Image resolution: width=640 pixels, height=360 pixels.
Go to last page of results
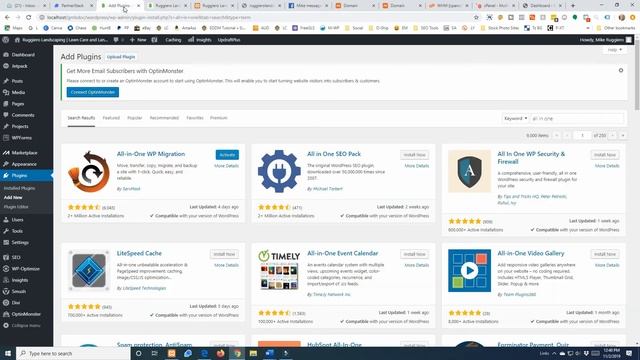point(623,136)
